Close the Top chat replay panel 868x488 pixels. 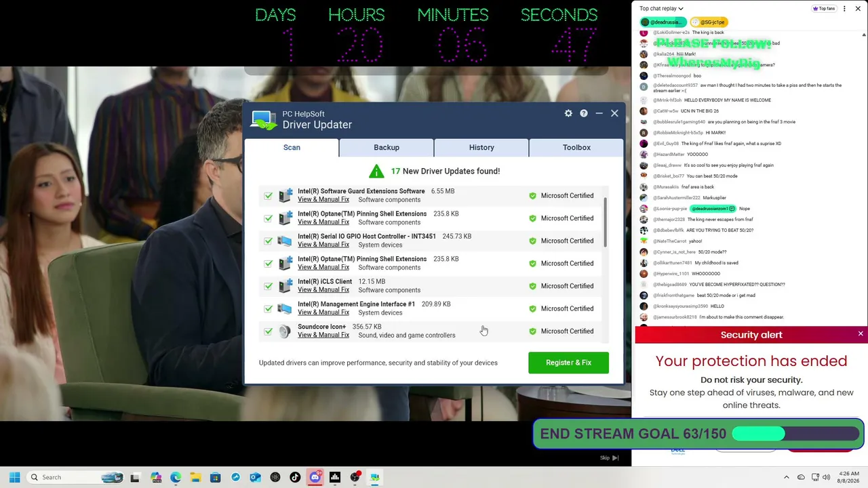point(859,9)
